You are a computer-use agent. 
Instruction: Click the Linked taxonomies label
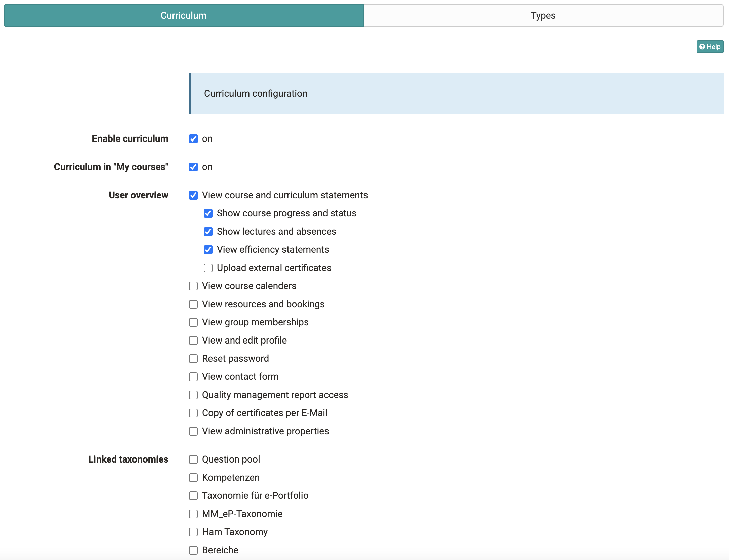pyautogui.click(x=128, y=459)
